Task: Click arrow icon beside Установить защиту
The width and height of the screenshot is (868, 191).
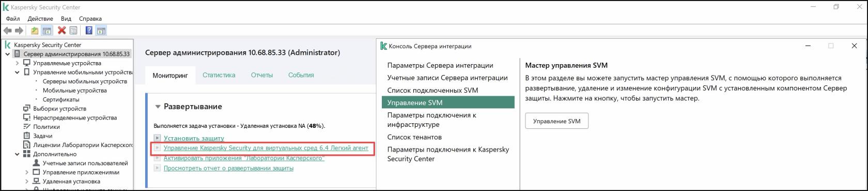Action: (158, 138)
